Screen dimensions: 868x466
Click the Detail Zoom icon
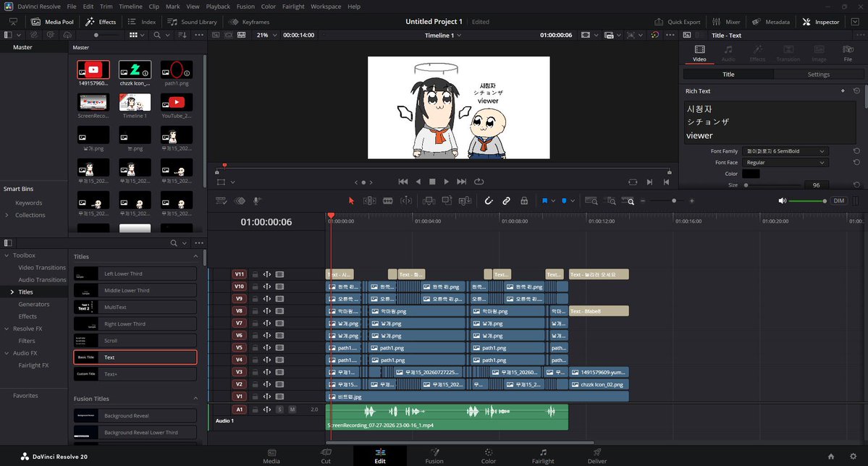coord(610,201)
